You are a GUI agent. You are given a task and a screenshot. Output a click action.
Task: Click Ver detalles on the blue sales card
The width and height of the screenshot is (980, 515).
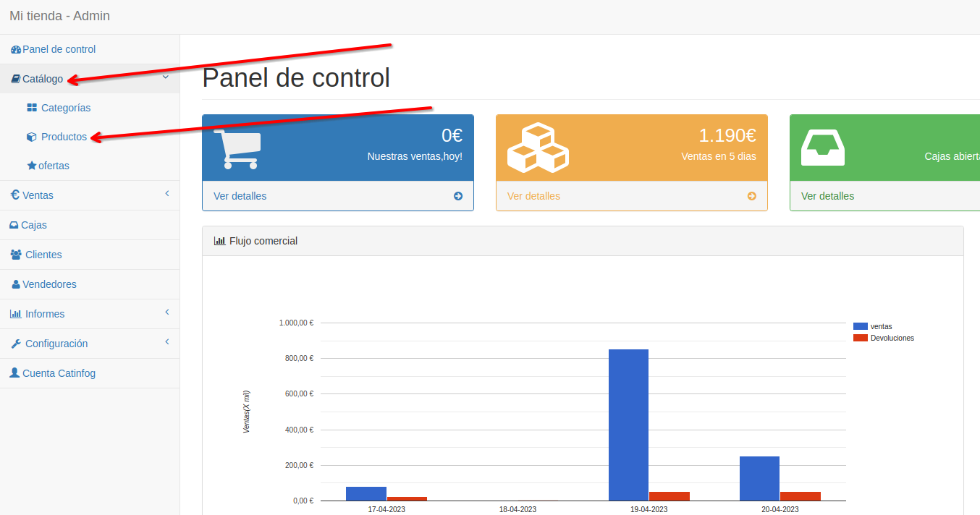(x=240, y=195)
